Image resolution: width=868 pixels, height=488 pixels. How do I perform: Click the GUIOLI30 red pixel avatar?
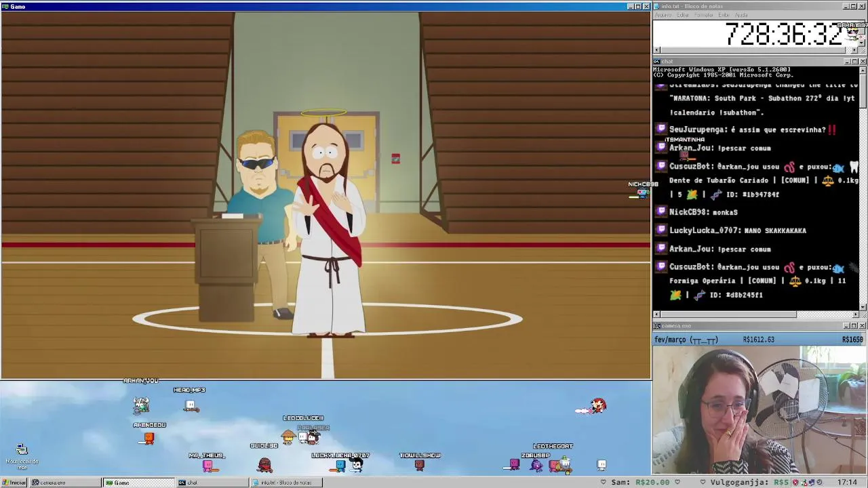pyautogui.click(x=264, y=465)
